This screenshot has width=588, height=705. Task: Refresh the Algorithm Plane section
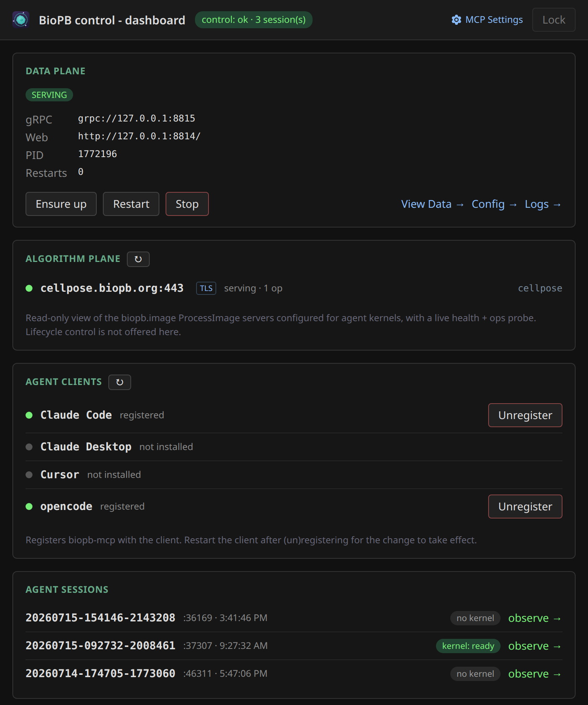coord(138,259)
